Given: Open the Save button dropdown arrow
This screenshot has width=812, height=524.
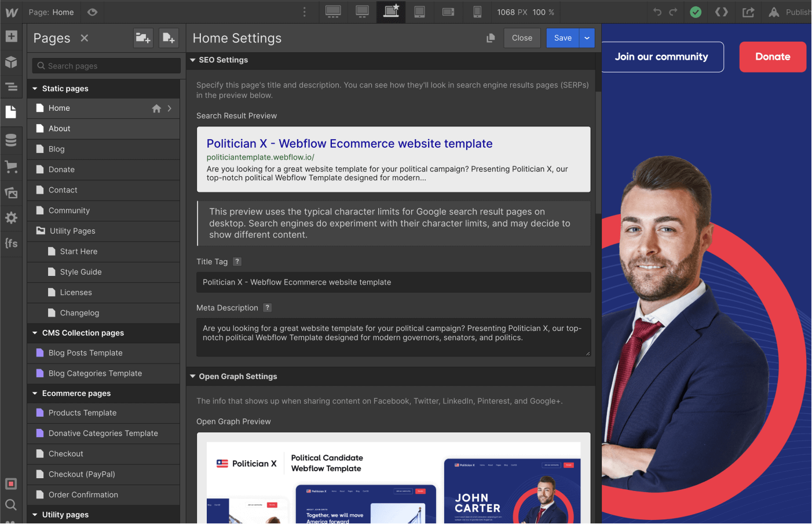Looking at the screenshot, I should (587, 38).
